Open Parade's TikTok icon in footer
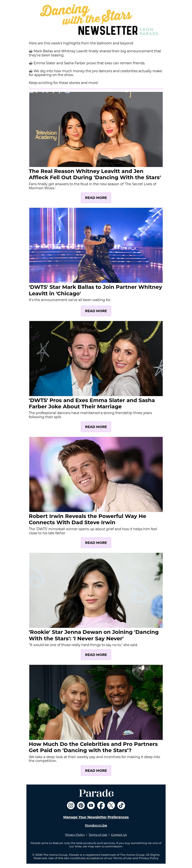 click(x=121, y=805)
